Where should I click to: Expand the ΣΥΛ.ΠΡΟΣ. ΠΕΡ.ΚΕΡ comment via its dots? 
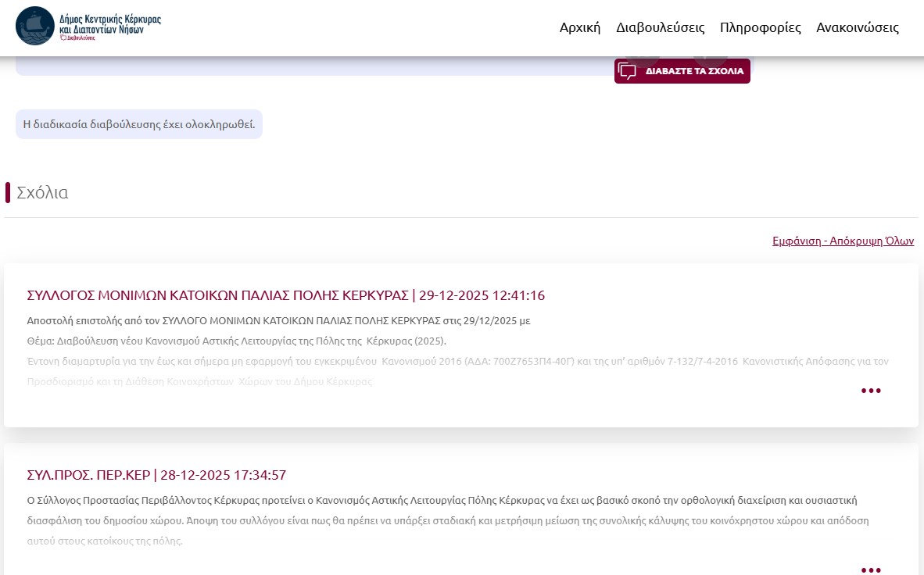(870, 569)
